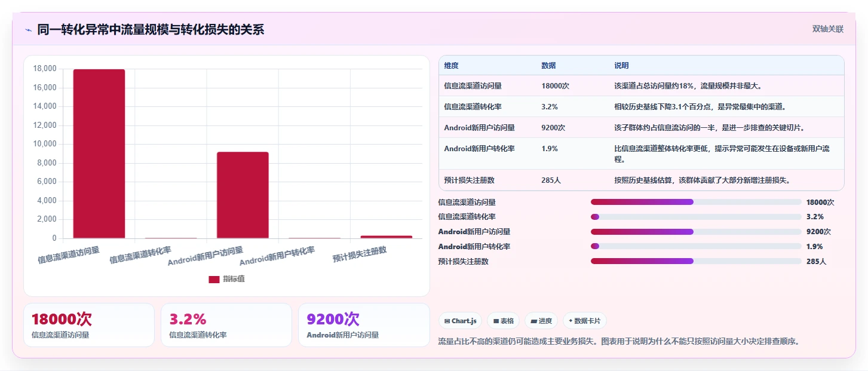This screenshot has height=371, width=868.
Task: Click the 双轴关联 tag in the header
Action: 827,29
